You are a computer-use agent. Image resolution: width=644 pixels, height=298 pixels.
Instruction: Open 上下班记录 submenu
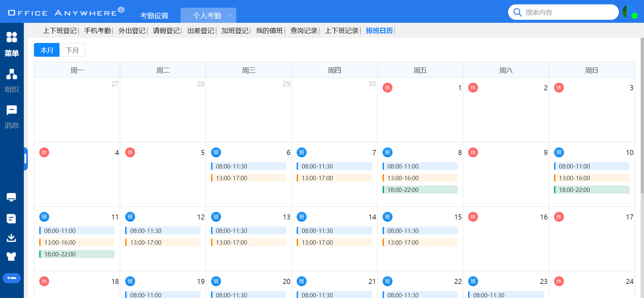click(342, 31)
